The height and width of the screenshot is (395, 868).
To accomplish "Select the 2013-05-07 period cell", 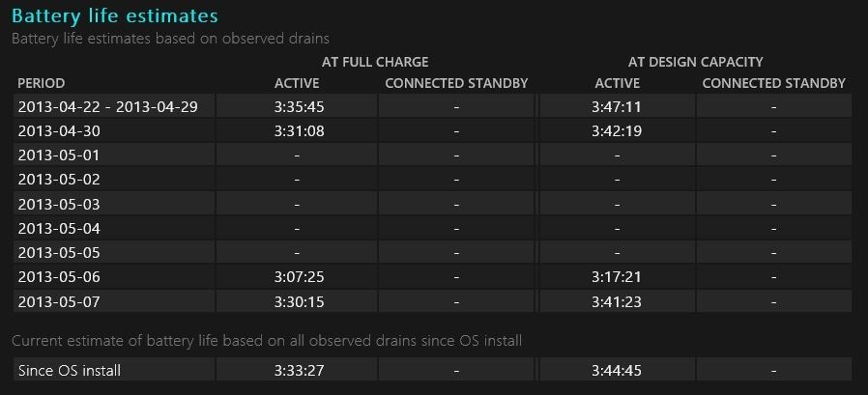I will (114, 301).
